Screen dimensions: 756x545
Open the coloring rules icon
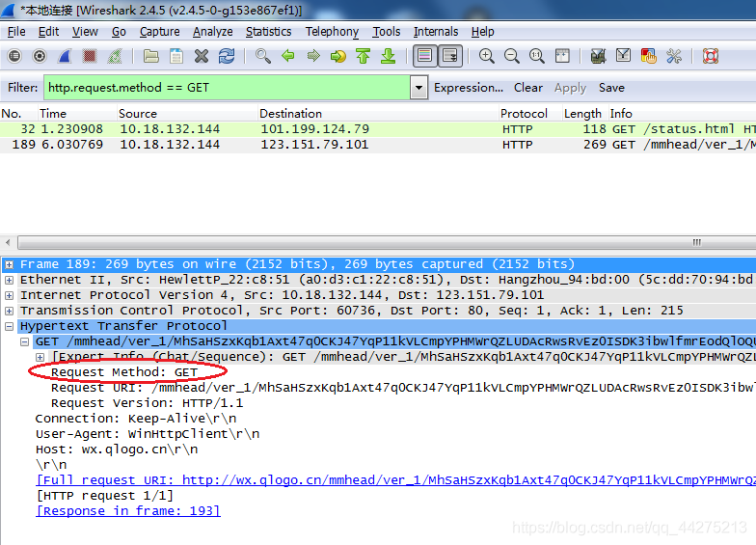coord(648,56)
